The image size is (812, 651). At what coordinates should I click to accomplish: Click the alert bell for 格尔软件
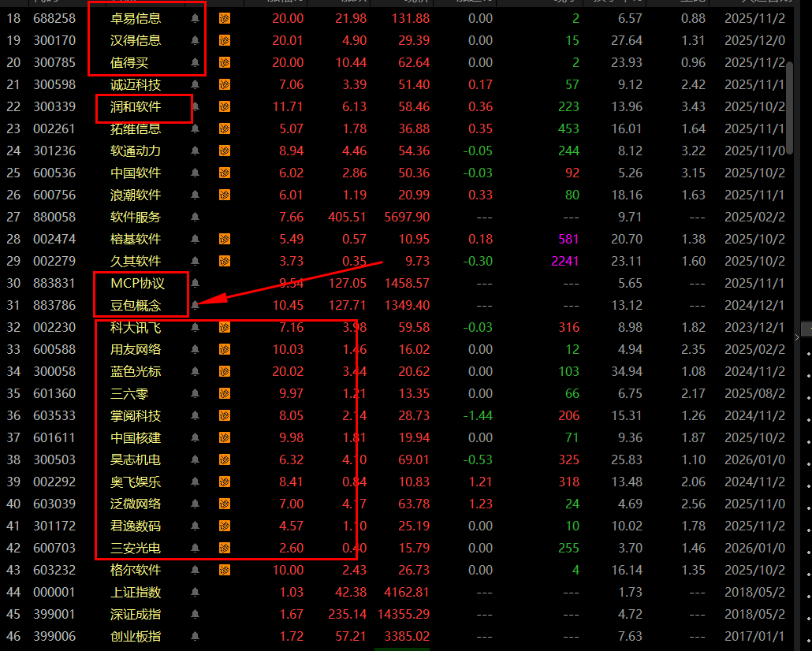coord(195,570)
